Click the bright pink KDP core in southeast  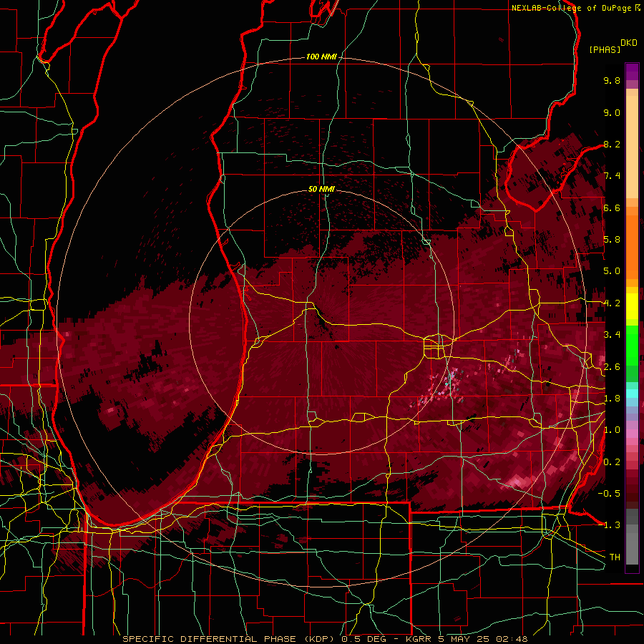click(517, 481)
